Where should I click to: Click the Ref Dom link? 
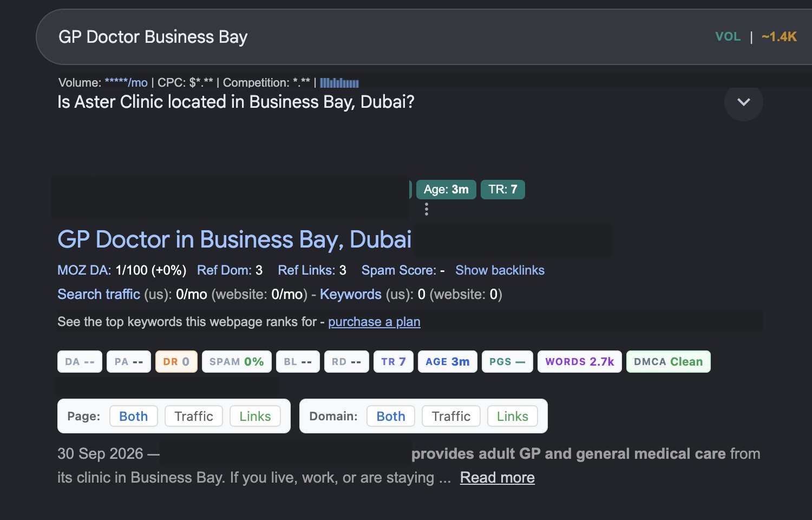(224, 270)
